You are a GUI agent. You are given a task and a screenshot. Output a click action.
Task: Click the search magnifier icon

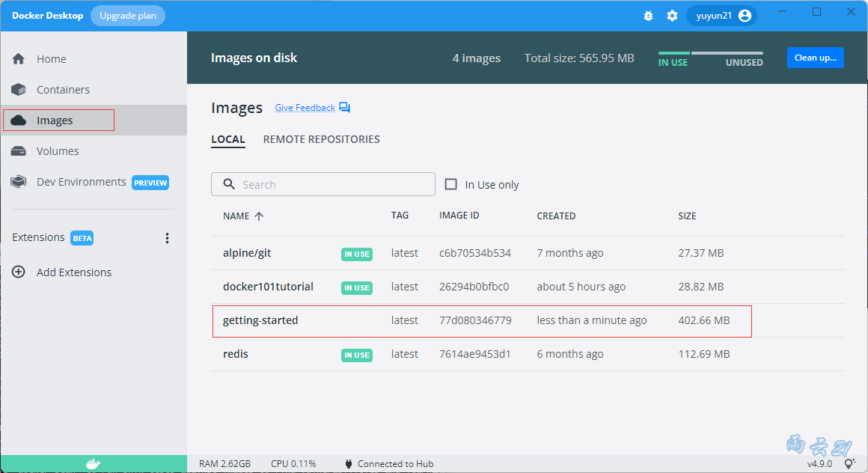point(229,184)
